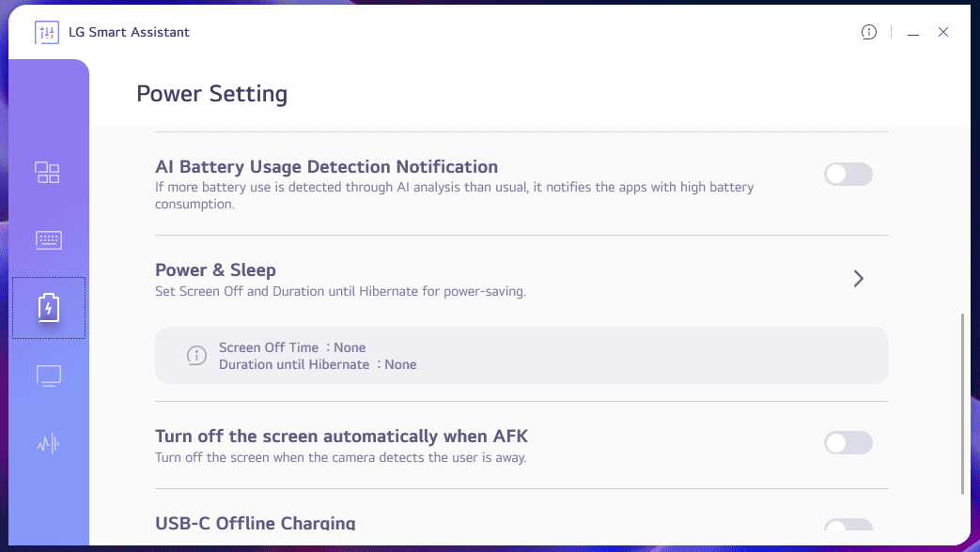Click the Power Setting page heading
Screen dimensions: 980x552
coord(211,94)
